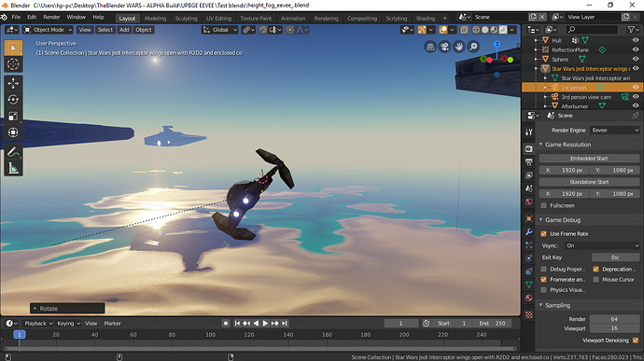Toggle camera view in viewport
This screenshot has height=361, width=644.
445,47
